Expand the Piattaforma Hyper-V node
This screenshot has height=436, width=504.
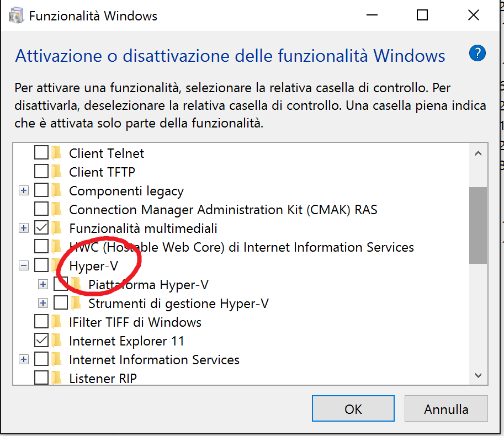(43, 285)
